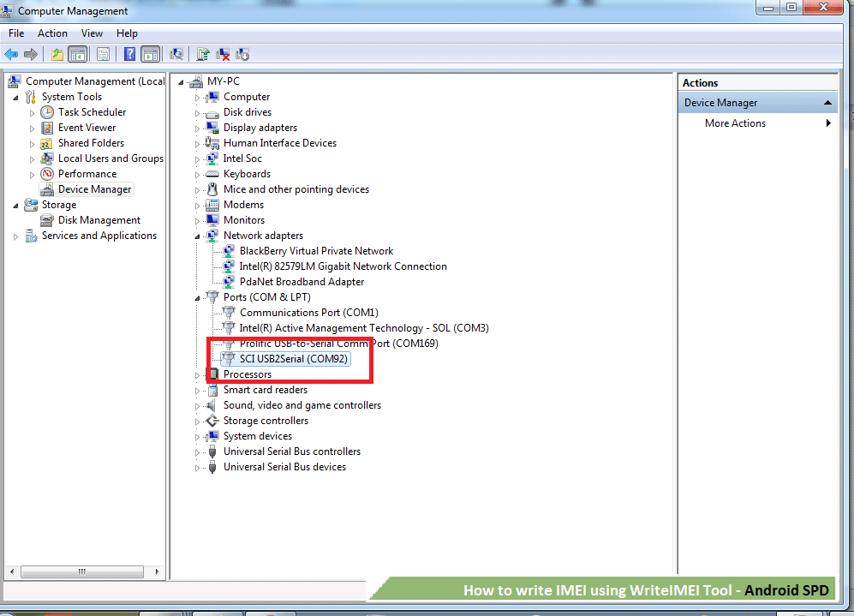
Task: Select the System devices category
Action: point(258,436)
